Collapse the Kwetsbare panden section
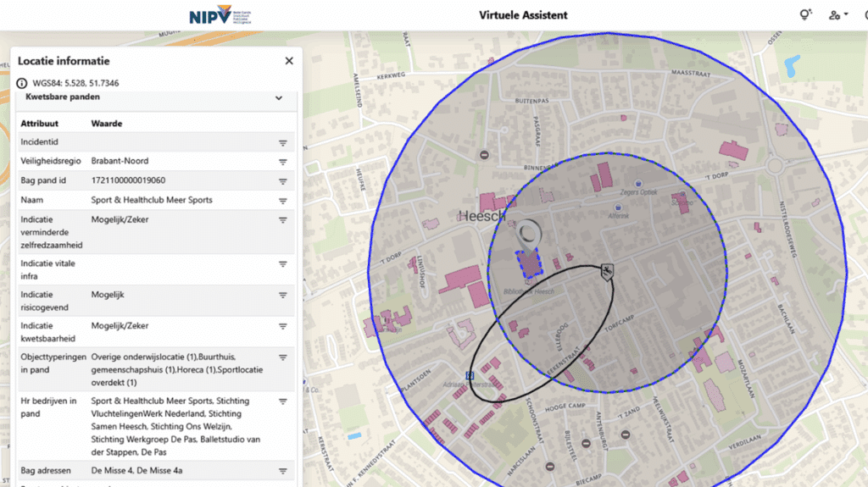868x487 pixels. coord(278,98)
